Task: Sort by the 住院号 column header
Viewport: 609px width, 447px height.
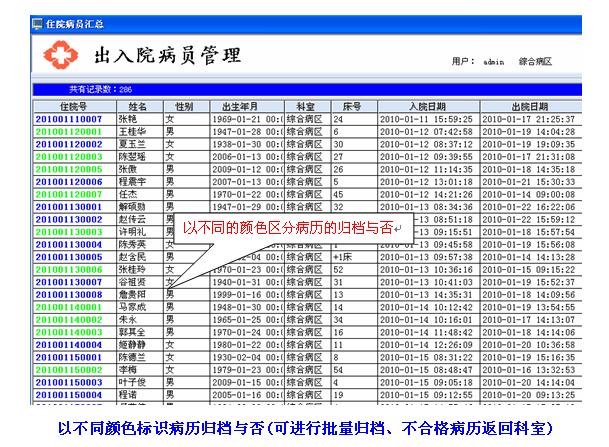Action: [x=74, y=105]
